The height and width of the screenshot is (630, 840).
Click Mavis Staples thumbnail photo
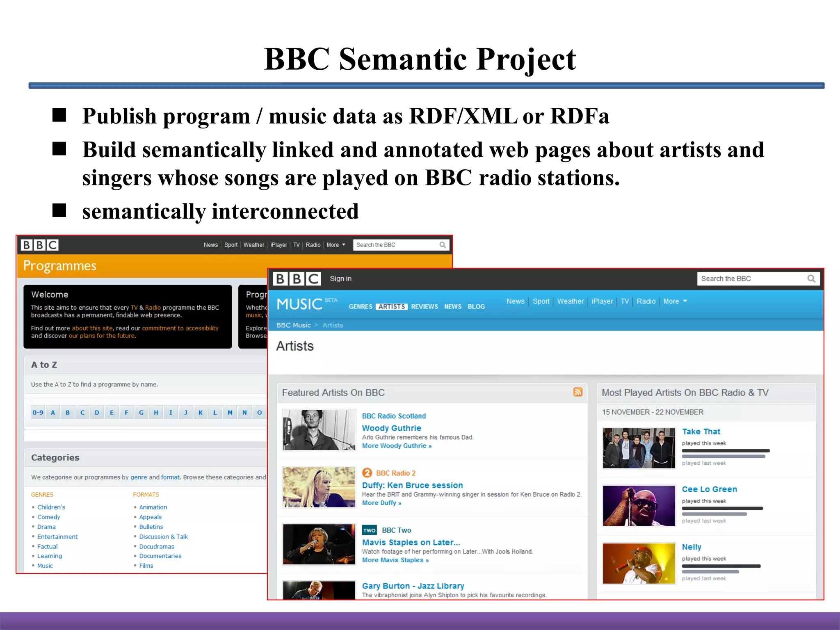(319, 544)
